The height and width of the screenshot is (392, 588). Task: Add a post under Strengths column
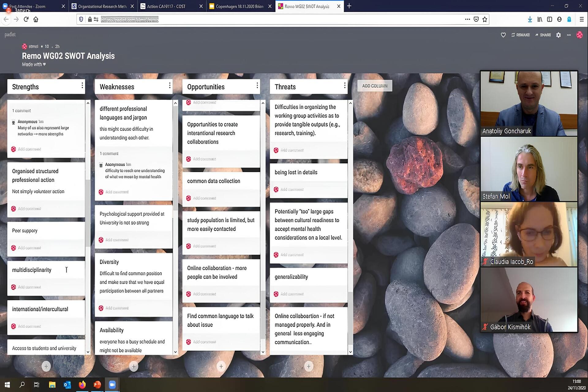click(x=46, y=366)
